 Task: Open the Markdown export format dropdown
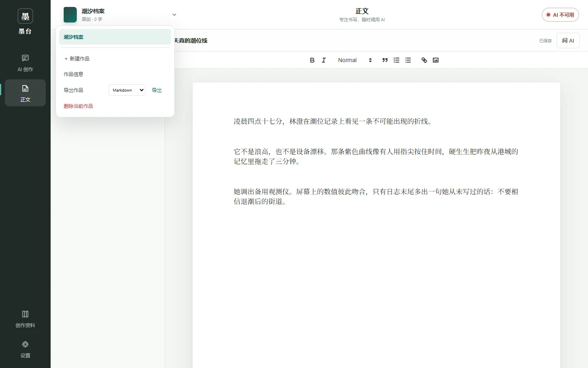127,90
